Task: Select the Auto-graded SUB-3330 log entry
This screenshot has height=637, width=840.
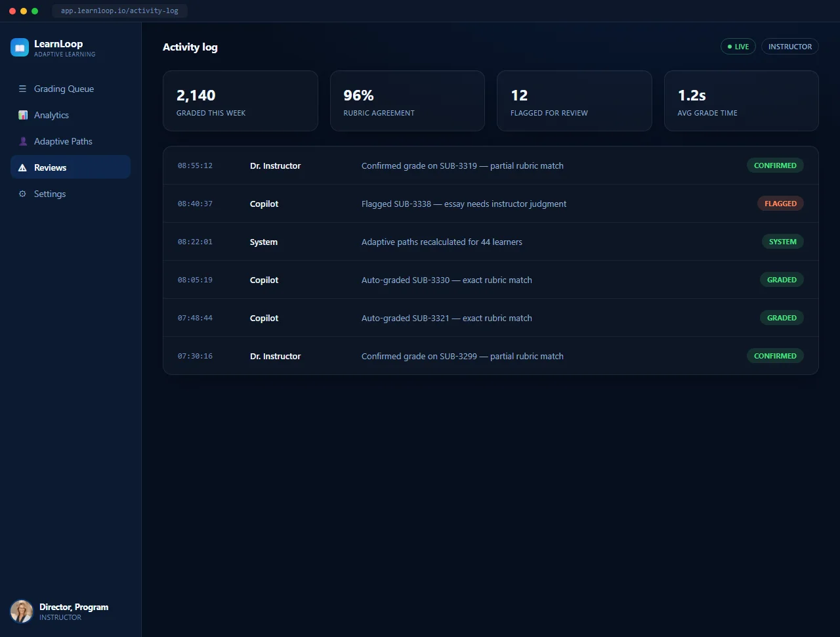Action: tap(491, 280)
